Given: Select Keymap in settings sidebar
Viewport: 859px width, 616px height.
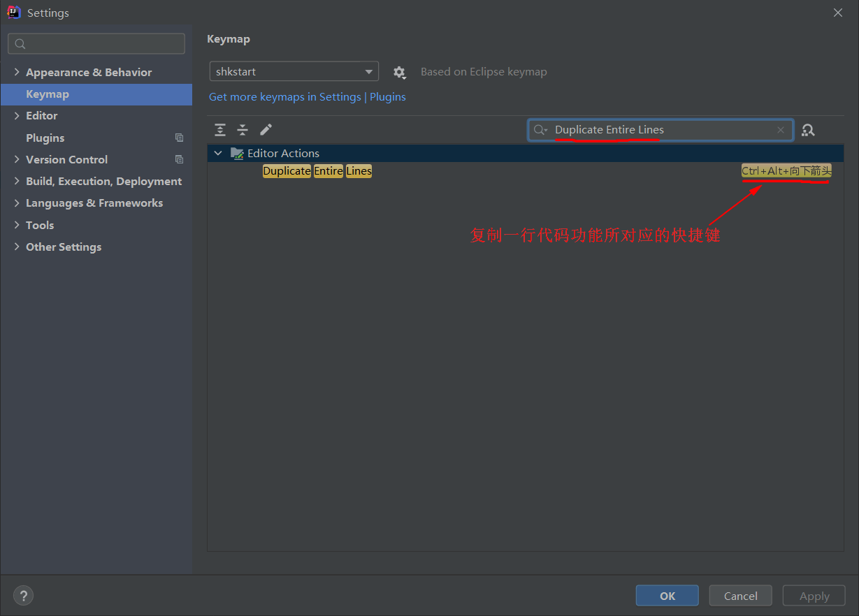Looking at the screenshot, I should 96,94.
